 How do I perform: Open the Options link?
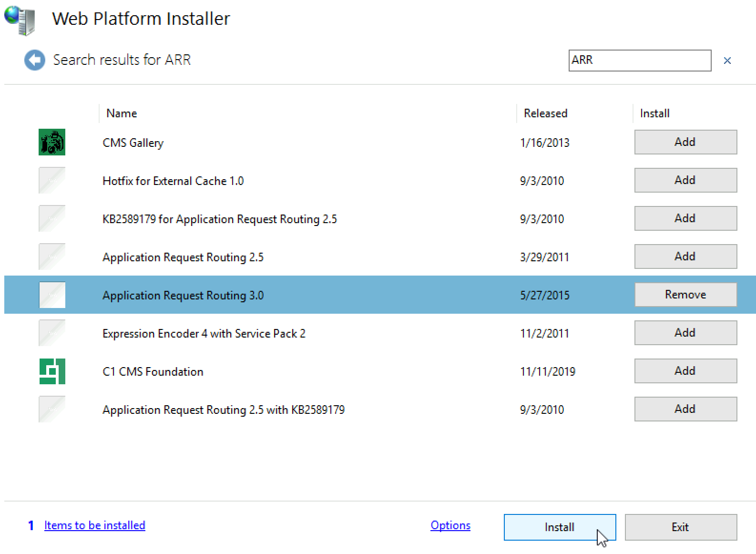[450, 525]
